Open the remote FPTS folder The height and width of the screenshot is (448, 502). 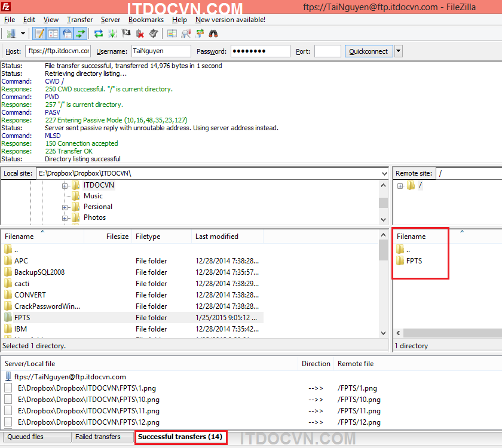pyautogui.click(x=414, y=260)
